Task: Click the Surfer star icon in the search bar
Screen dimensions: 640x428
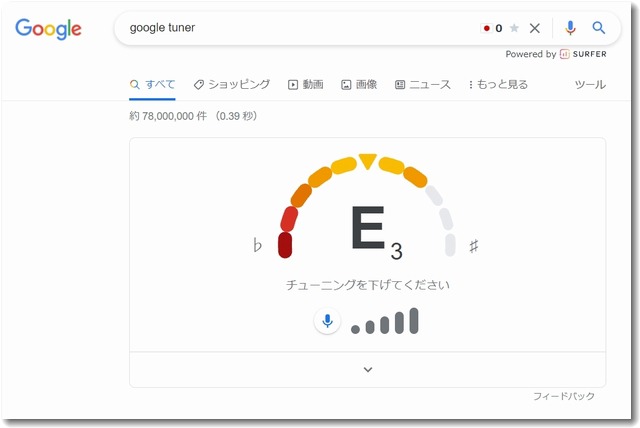Action: coord(514,28)
